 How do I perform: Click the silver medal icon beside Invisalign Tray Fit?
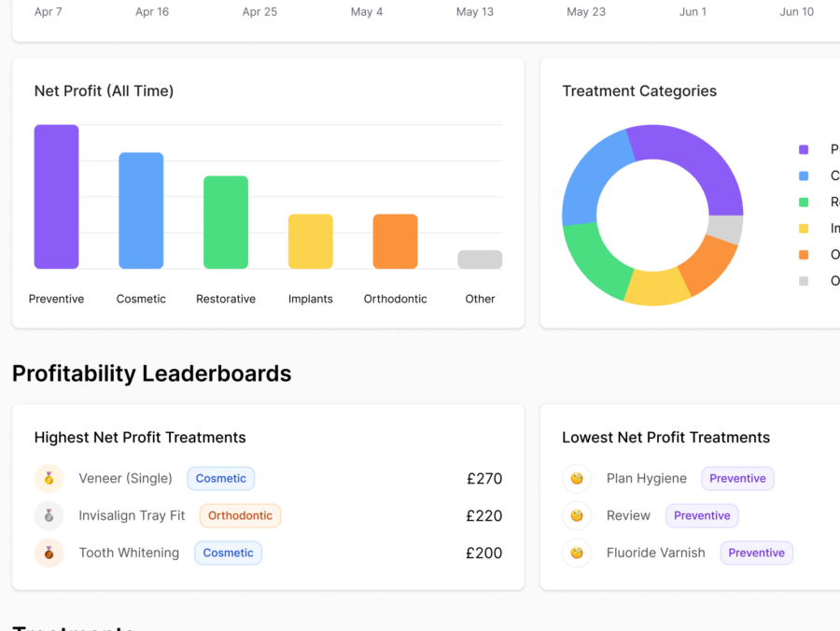pyautogui.click(x=49, y=516)
